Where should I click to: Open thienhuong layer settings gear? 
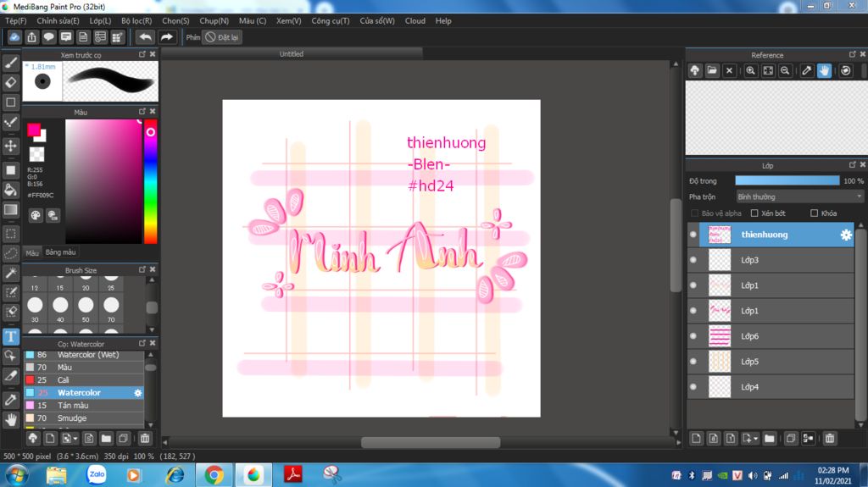846,235
